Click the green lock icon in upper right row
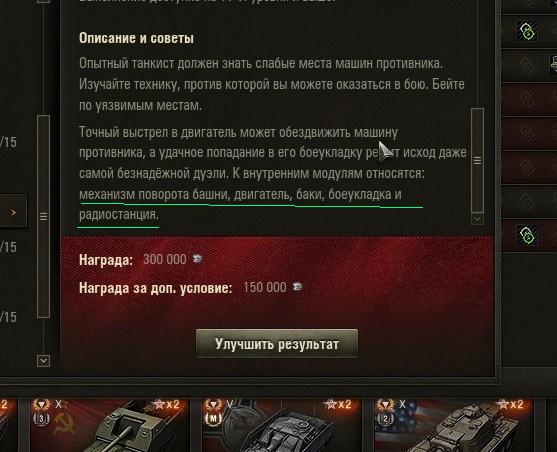 click(x=528, y=31)
